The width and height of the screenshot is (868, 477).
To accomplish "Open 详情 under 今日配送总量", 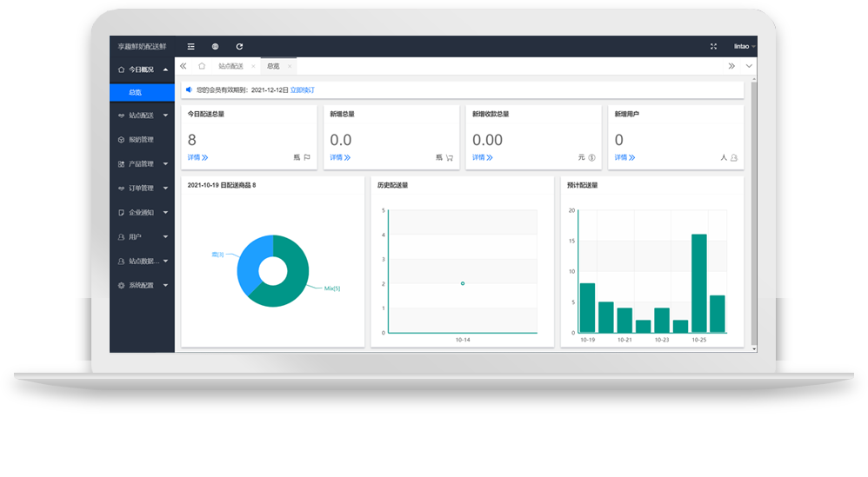I will 197,157.
